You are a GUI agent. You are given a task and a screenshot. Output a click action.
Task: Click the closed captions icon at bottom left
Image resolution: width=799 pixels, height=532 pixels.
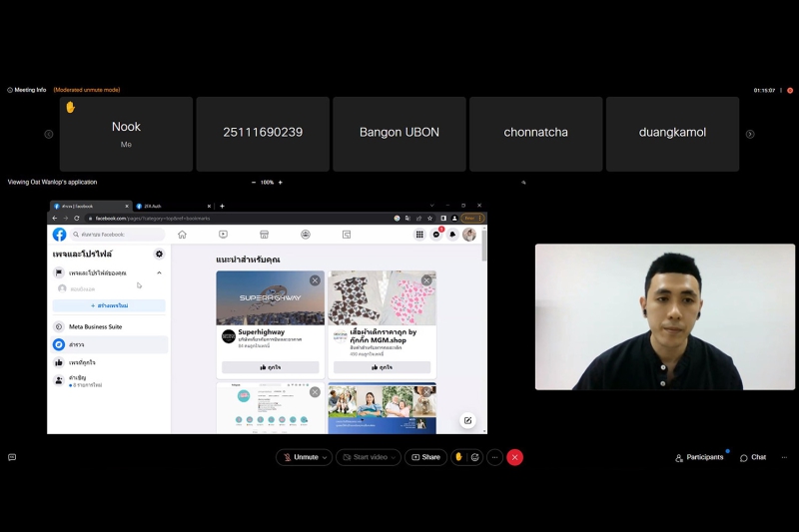click(12, 457)
